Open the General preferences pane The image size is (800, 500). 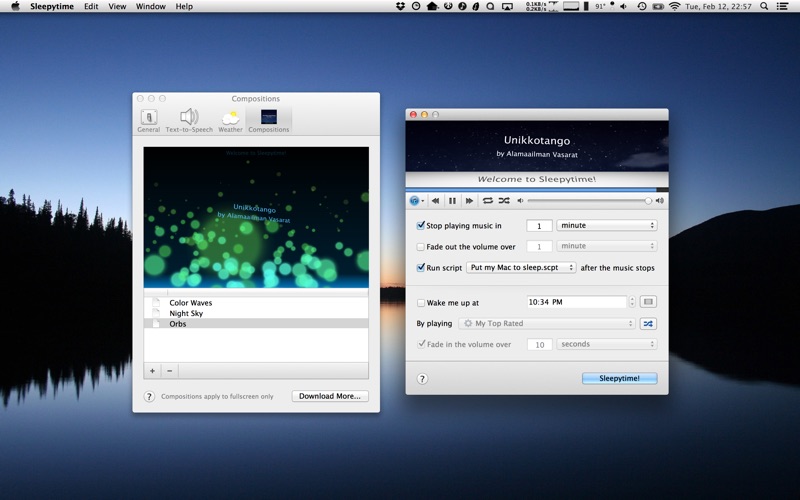coord(149,120)
